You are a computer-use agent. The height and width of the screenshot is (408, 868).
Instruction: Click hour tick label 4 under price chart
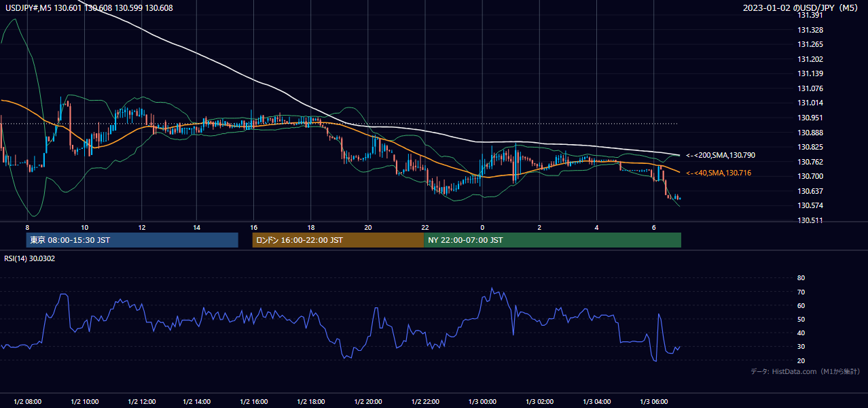(596, 227)
